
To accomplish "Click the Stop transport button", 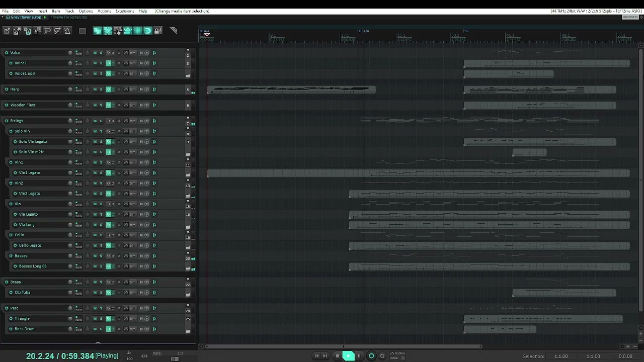I will [x=338, y=356].
